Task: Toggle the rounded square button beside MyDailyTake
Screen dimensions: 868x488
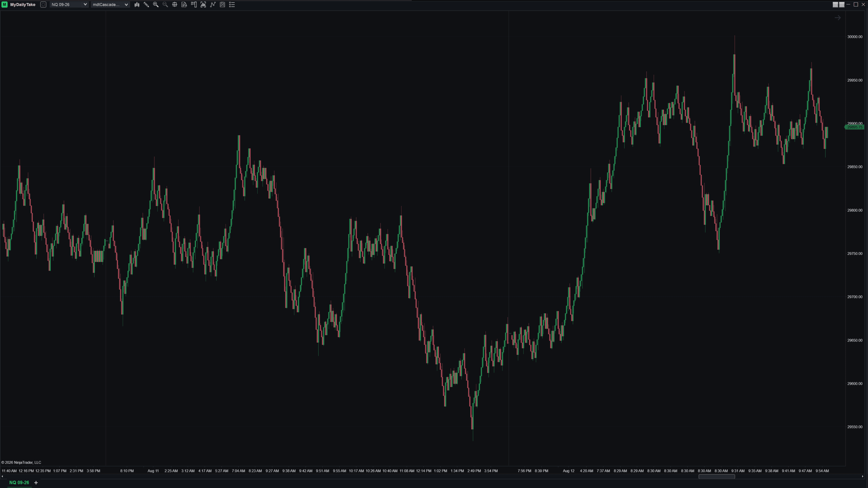Action: point(43,4)
